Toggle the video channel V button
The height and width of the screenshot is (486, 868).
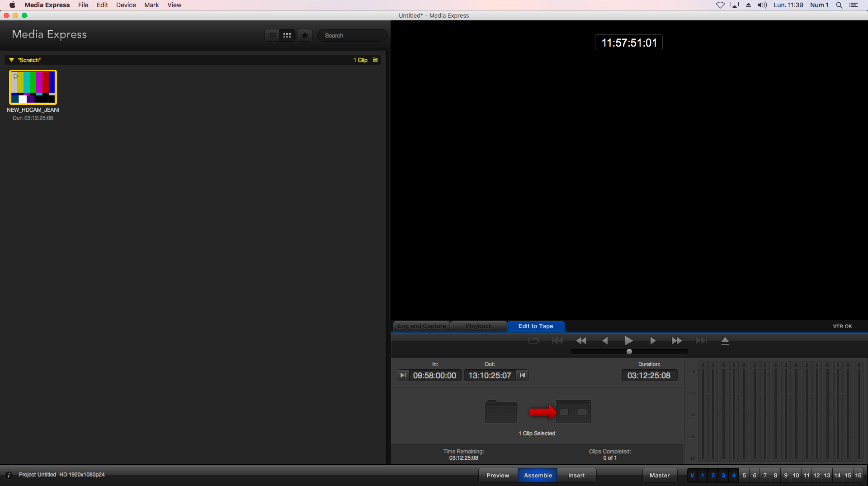click(692, 475)
